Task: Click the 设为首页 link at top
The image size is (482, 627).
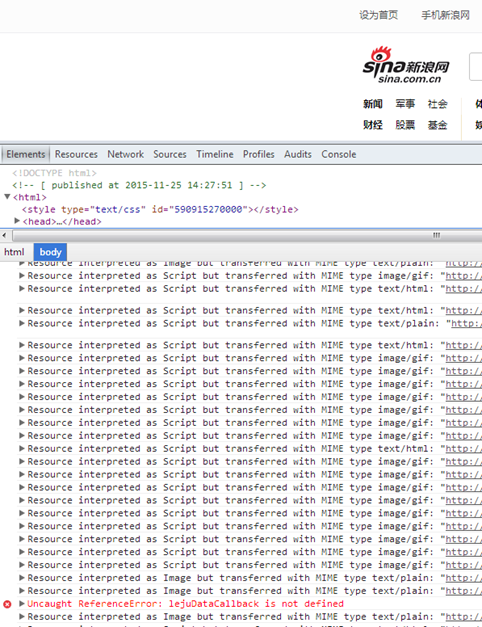Action: (378, 15)
